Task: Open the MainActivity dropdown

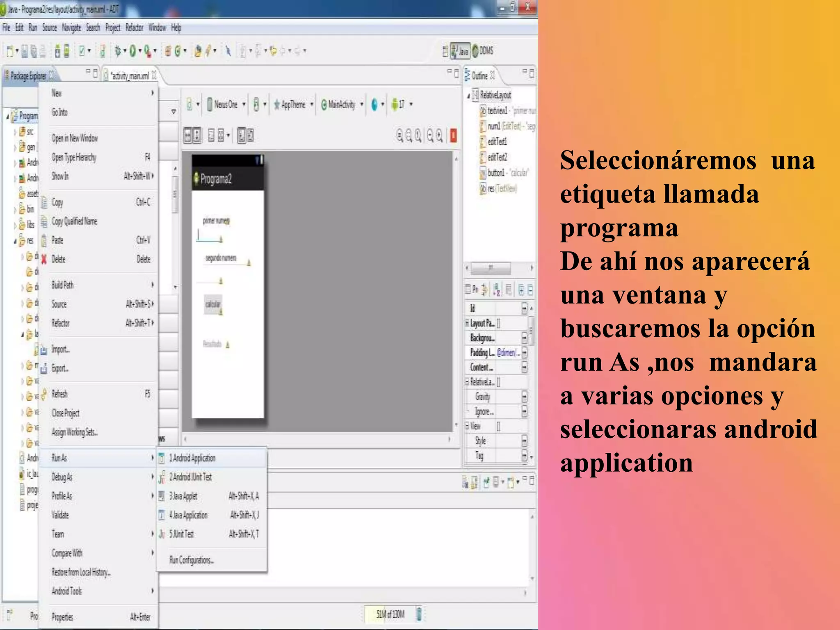Action: tap(342, 104)
